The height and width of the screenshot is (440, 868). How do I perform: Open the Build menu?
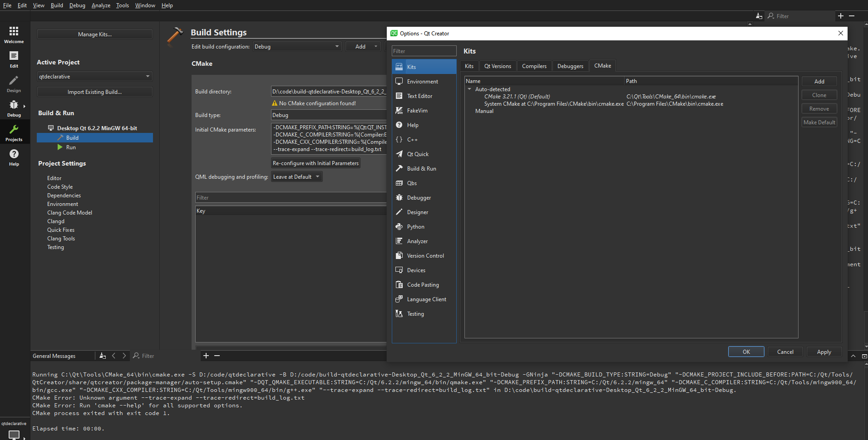click(x=57, y=5)
